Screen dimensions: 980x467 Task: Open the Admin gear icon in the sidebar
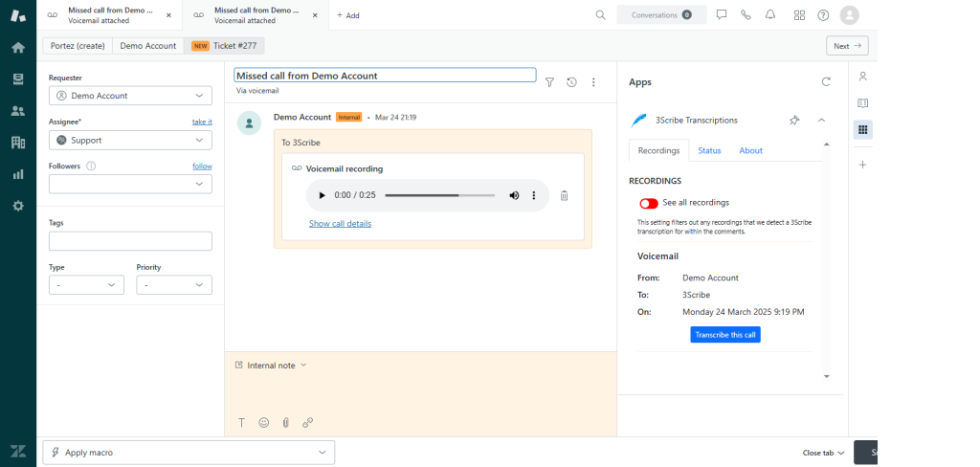18,206
